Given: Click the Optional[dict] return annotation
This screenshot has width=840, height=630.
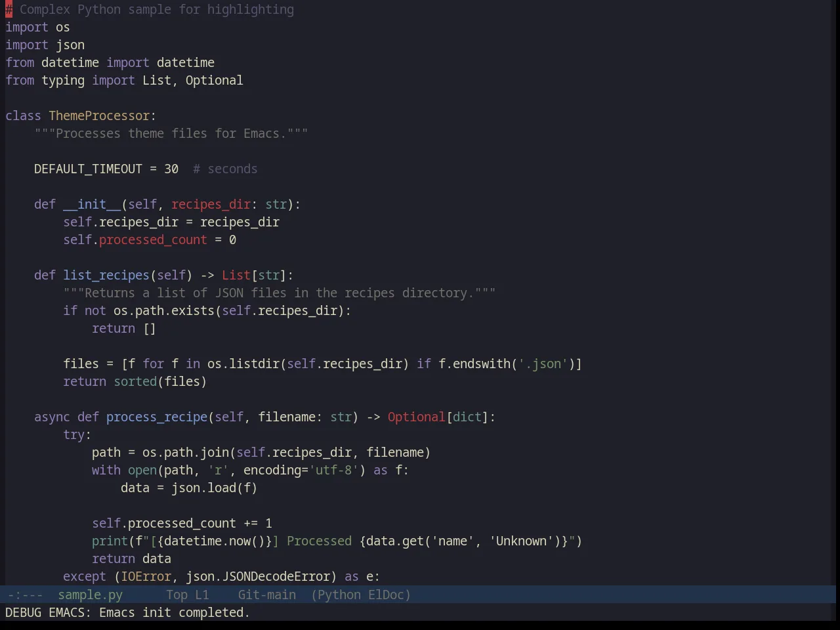Looking at the screenshot, I should click(x=438, y=417).
